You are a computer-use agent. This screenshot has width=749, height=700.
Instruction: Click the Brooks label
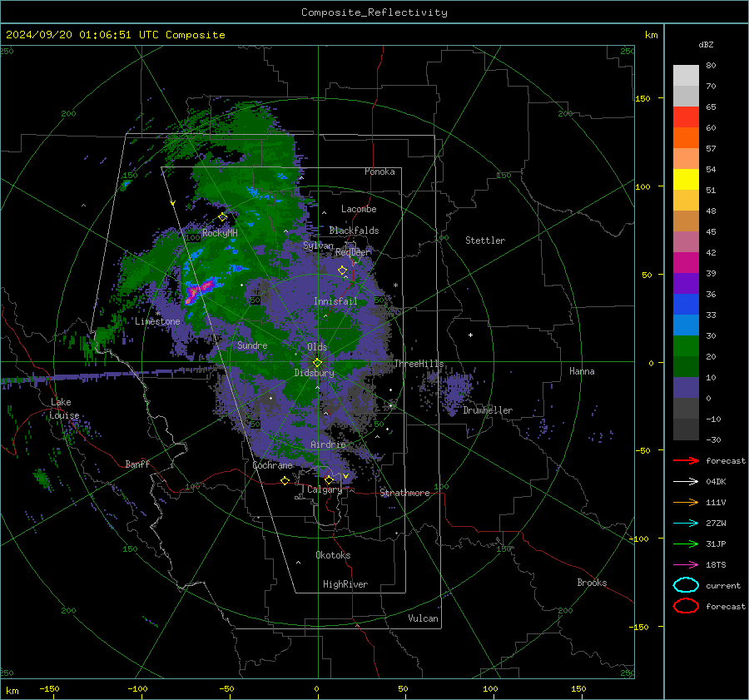pos(592,583)
